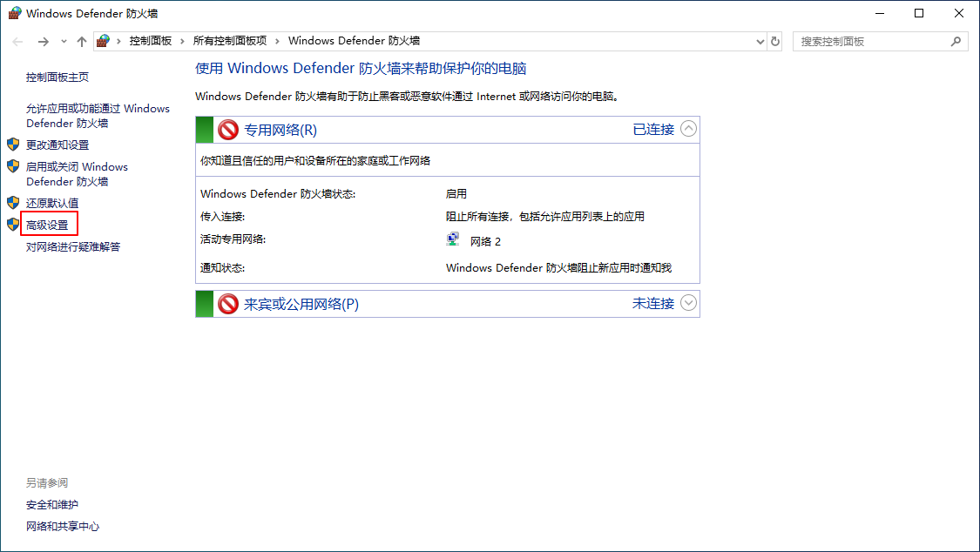The width and height of the screenshot is (980, 552).
Task: Click the shield icon beside 高级设置
Action: click(13, 224)
